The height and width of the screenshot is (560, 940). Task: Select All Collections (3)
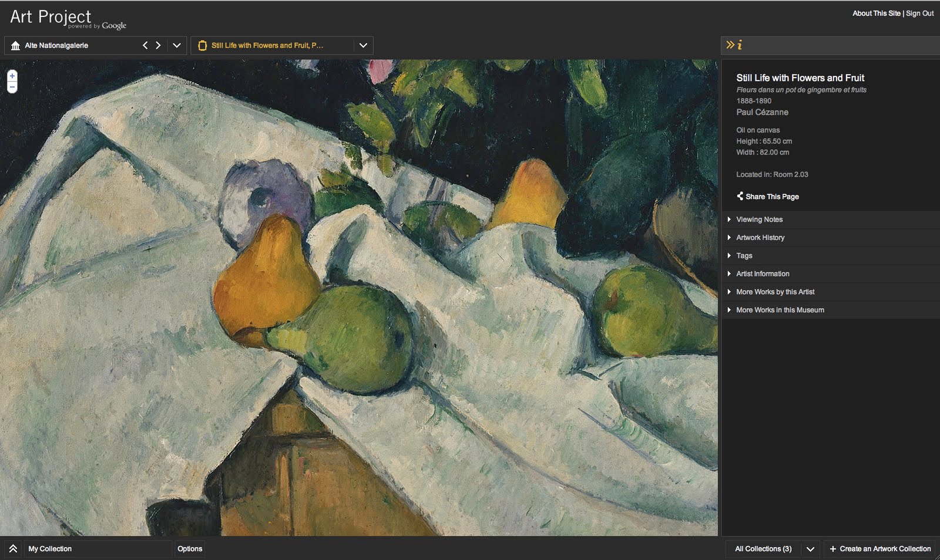coord(763,549)
